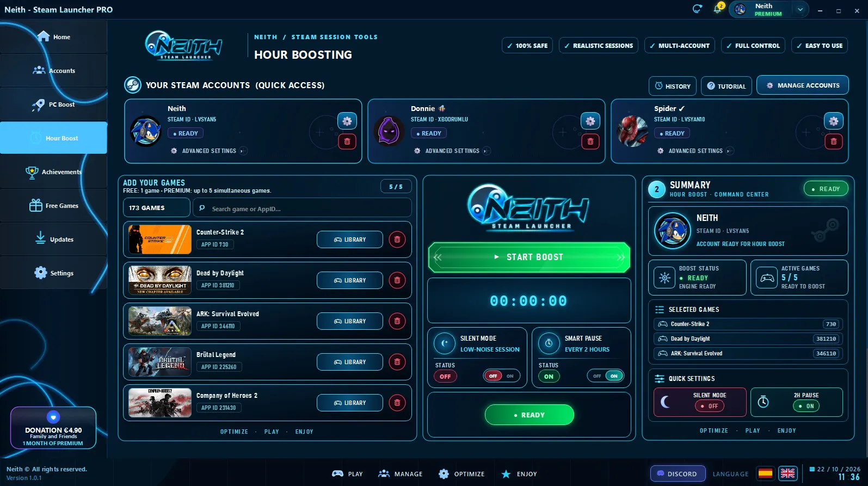Viewport: 868px width, 486px height.
Task: Open settings gear for Neith account
Action: pyautogui.click(x=347, y=121)
